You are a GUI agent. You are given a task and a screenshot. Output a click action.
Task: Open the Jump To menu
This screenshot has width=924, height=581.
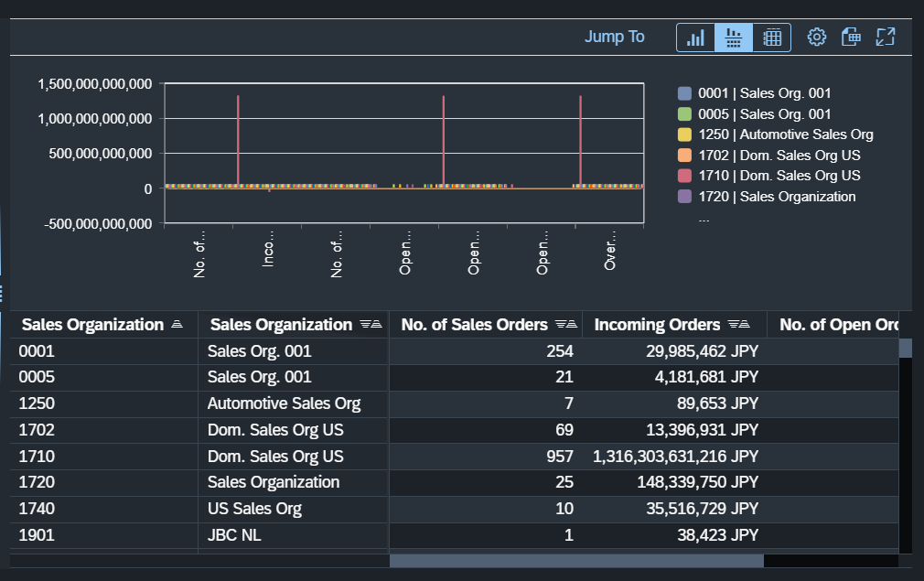pyautogui.click(x=614, y=37)
